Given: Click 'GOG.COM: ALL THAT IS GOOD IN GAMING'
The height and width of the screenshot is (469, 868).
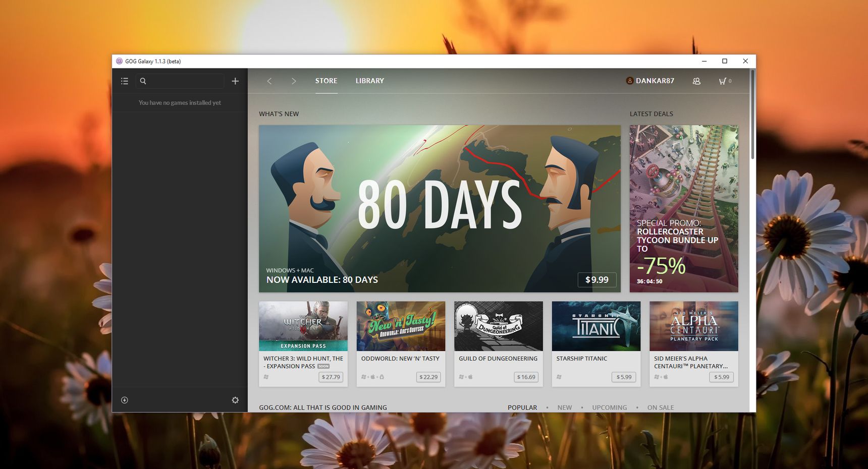Looking at the screenshot, I should click(x=323, y=407).
